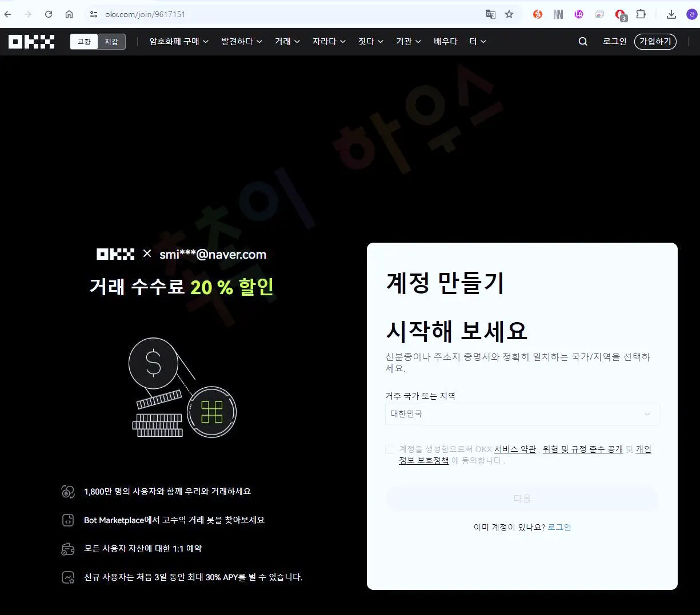Click '모든 사용자 자산에 대한 1:1 예약'
700x615 pixels.
143,549
